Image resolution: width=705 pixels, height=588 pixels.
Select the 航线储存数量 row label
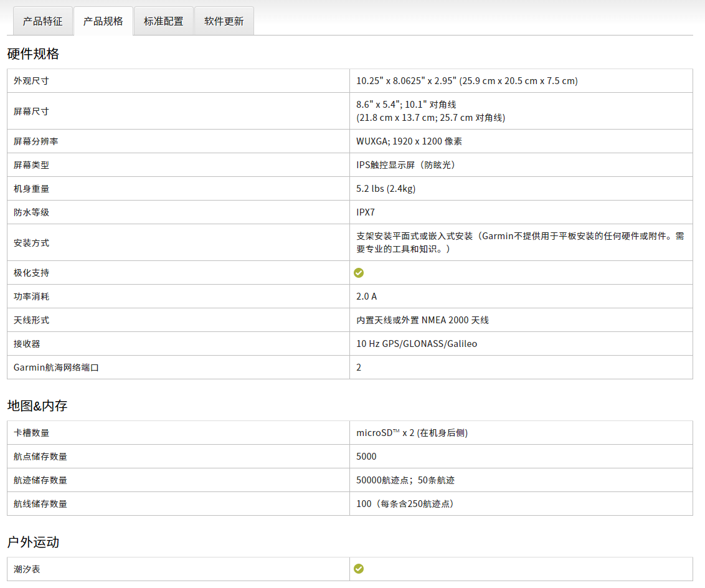tap(40, 504)
